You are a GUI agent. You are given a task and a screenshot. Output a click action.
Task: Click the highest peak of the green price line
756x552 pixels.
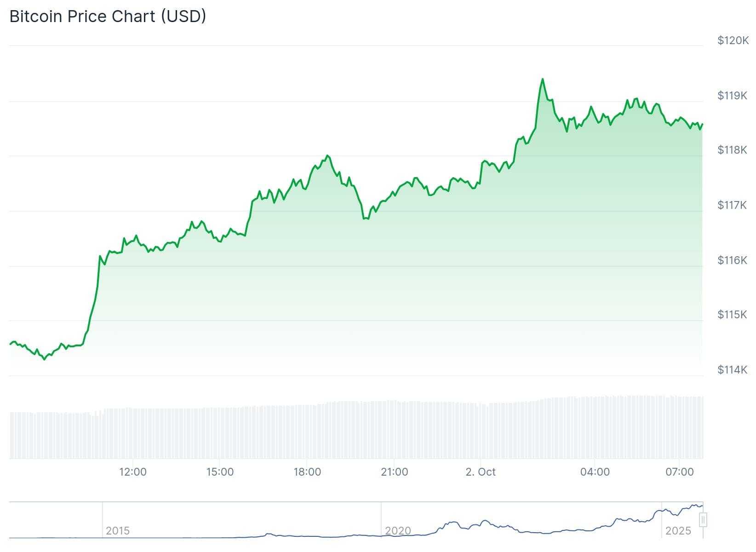click(x=543, y=79)
